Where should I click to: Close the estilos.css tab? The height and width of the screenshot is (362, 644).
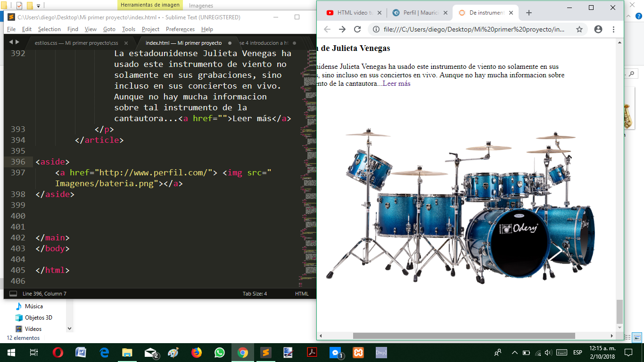(x=126, y=43)
